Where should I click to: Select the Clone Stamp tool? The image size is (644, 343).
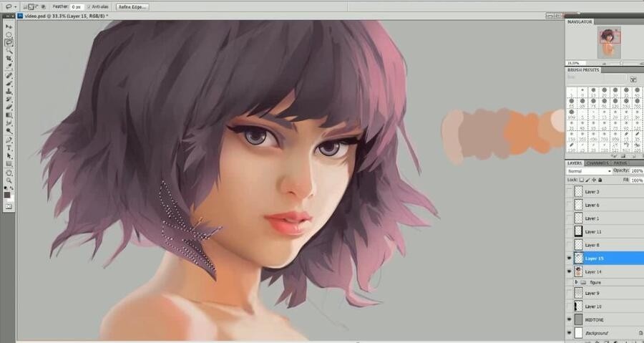coord(9,91)
